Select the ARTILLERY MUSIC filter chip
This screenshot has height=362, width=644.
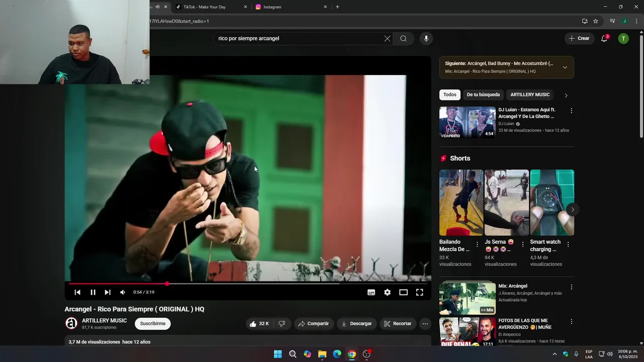(530, 95)
